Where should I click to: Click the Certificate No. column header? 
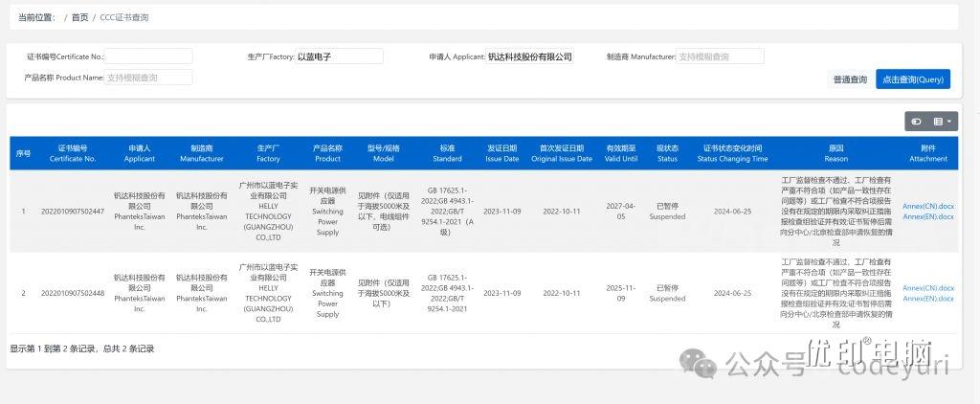(73, 153)
